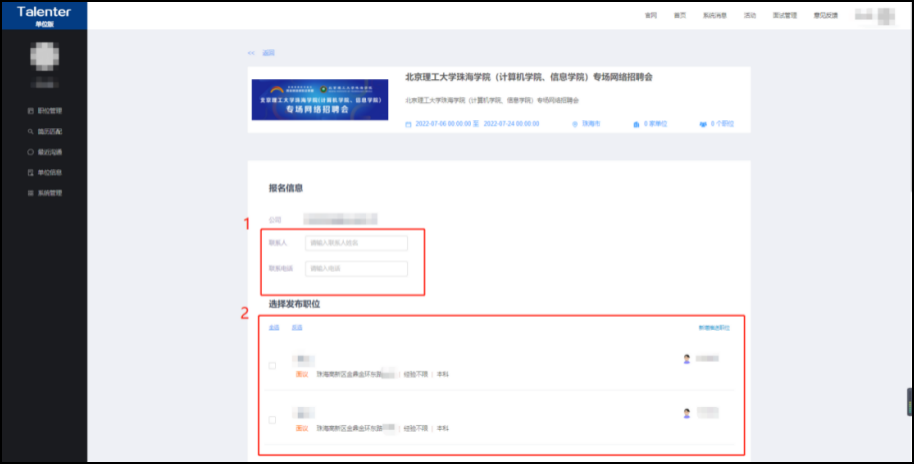Viewport: 914px width, 464px height.
Task: Click the 新增候选职位 link
Action: 714,328
